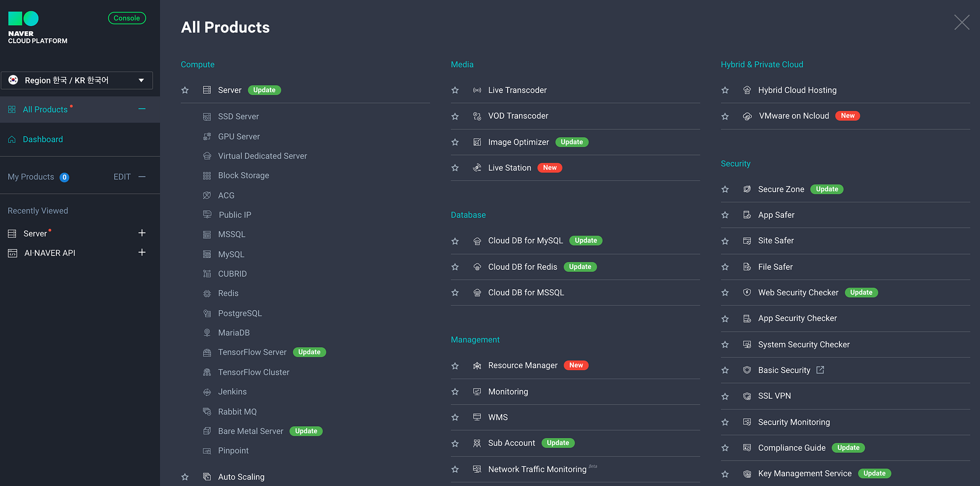Collapse the All Products menu
980x486 pixels.
pos(142,109)
